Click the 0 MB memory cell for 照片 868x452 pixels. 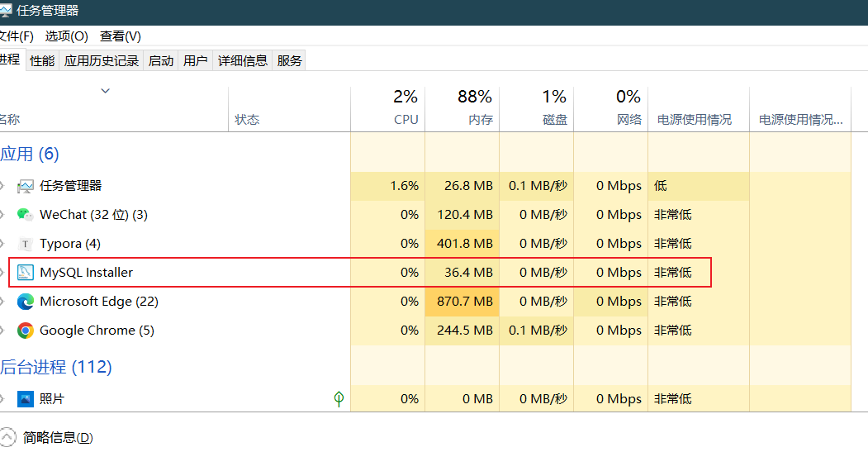click(x=462, y=399)
